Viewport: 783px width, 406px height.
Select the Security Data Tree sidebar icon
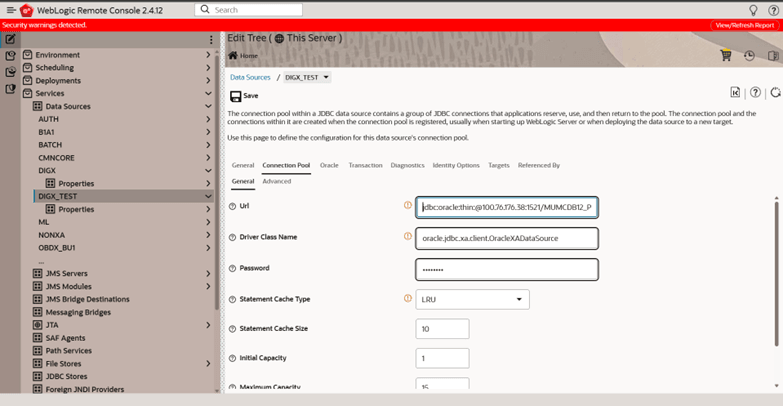(x=10, y=89)
